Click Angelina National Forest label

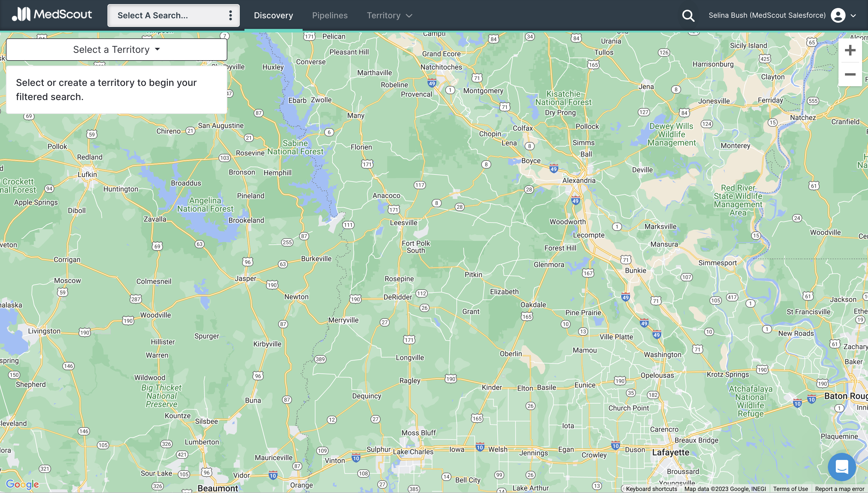tap(205, 205)
